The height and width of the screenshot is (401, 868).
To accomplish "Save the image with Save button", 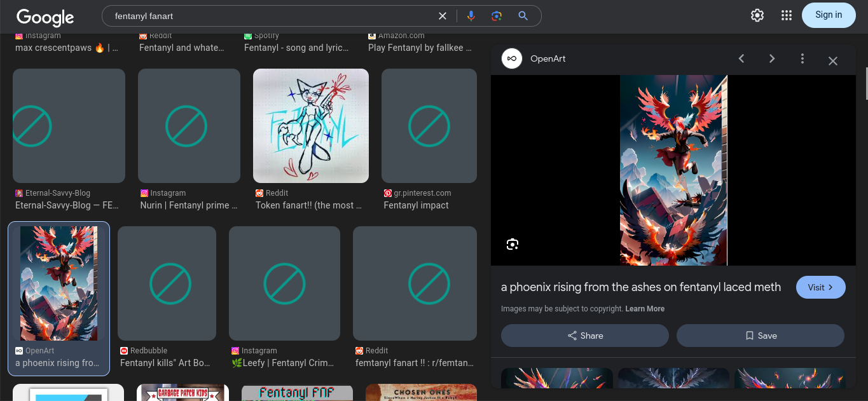I will (x=760, y=336).
